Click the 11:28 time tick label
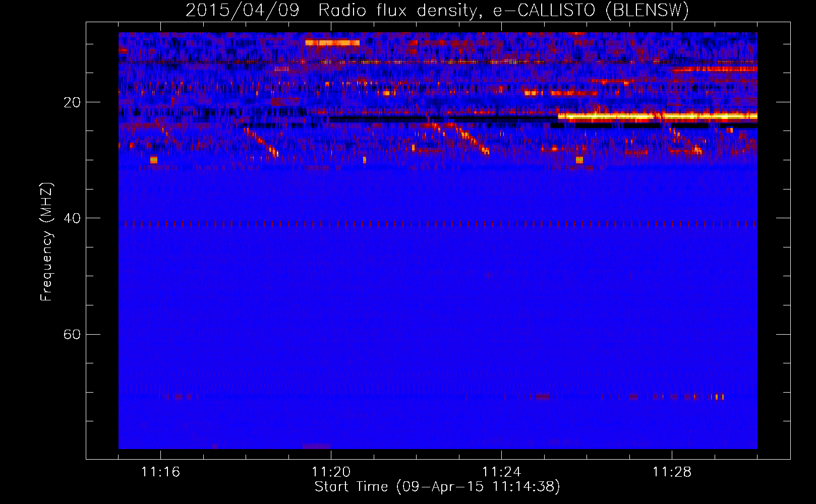This screenshot has width=816, height=504. (x=672, y=472)
